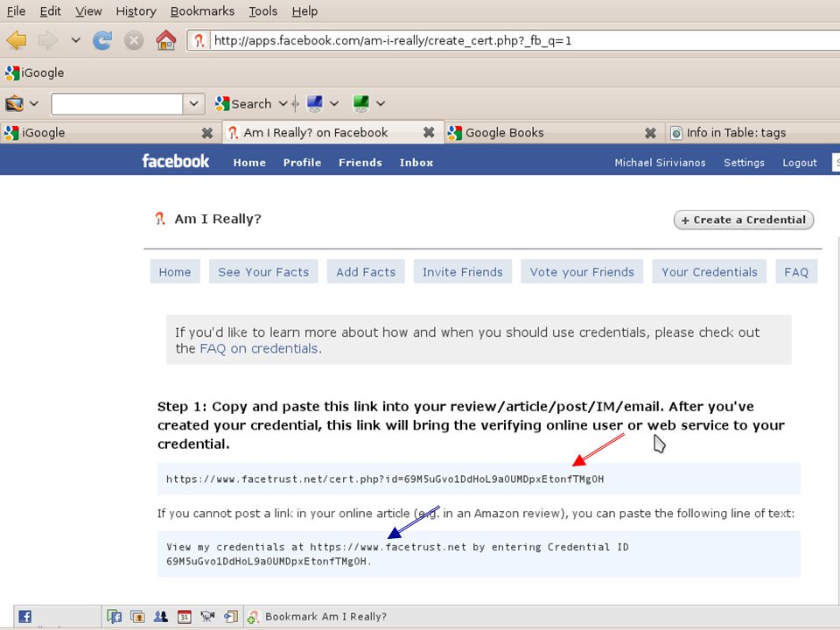This screenshot has height=630, width=840.
Task: Click the Stop loading icon
Action: click(134, 40)
